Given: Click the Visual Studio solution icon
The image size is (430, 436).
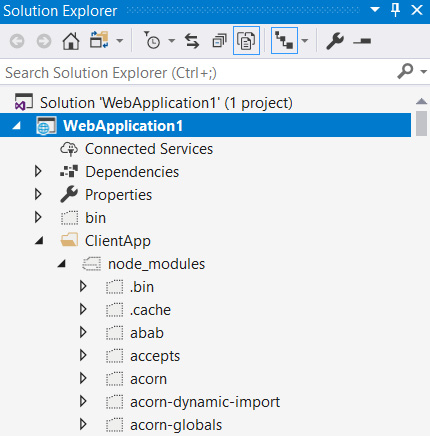Looking at the screenshot, I should point(24,102).
